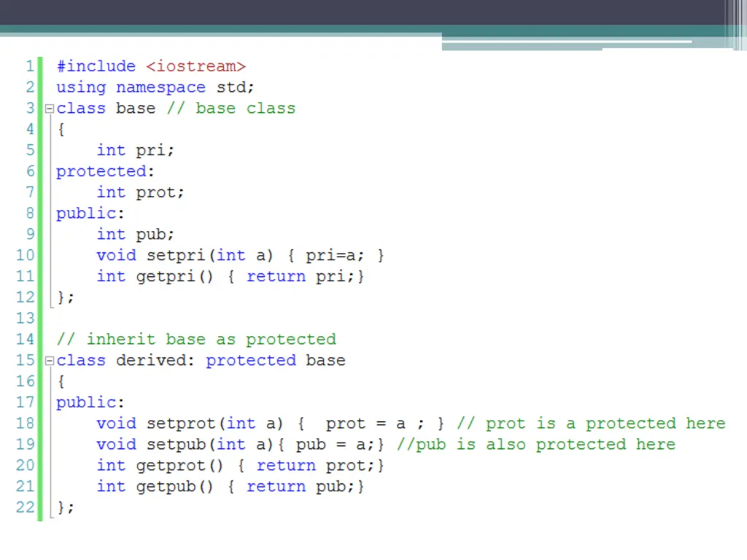The image size is (747, 560).
Task: Click the "int prot;" declaration
Action: [140, 192]
